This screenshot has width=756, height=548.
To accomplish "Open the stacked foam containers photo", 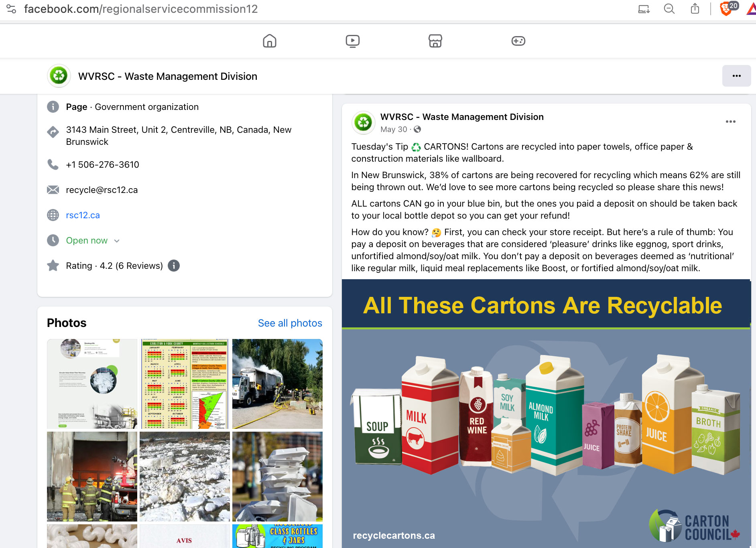I will tap(277, 477).
